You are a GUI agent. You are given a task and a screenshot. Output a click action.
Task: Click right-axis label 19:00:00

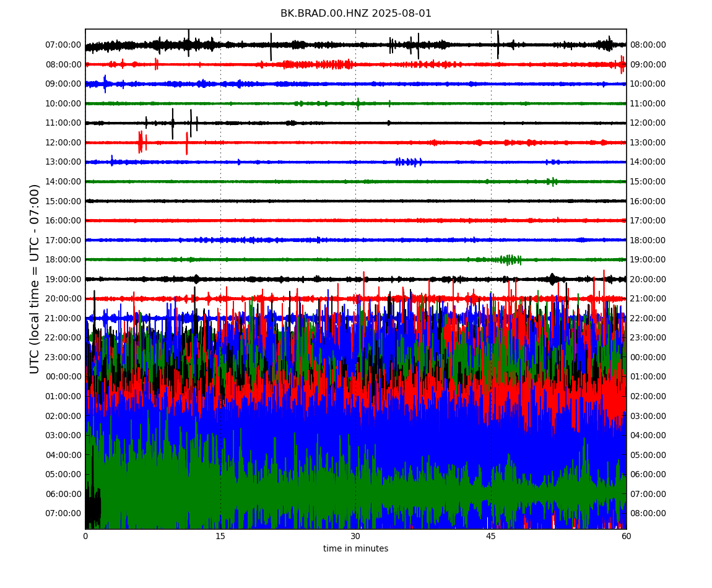pyautogui.click(x=648, y=260)
